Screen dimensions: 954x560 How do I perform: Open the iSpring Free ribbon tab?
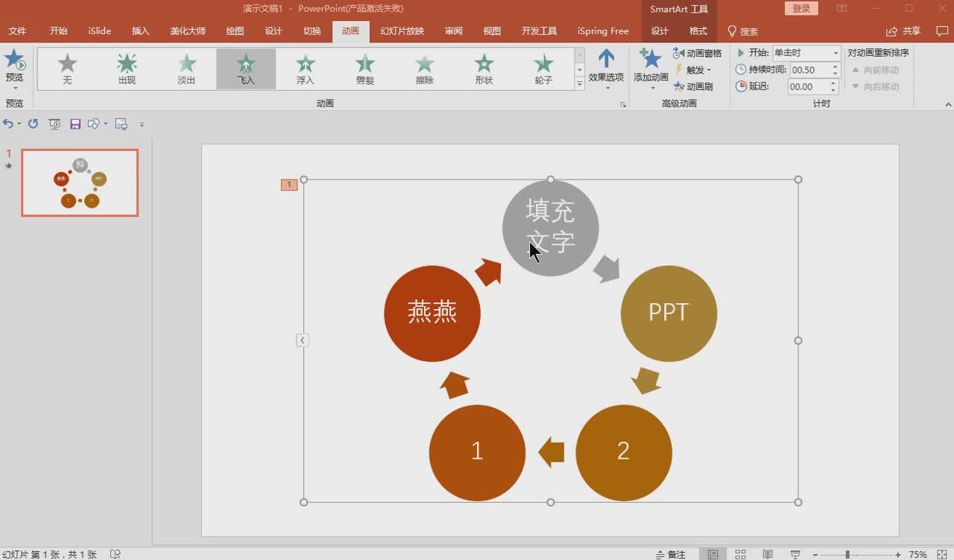pos(603,31)
